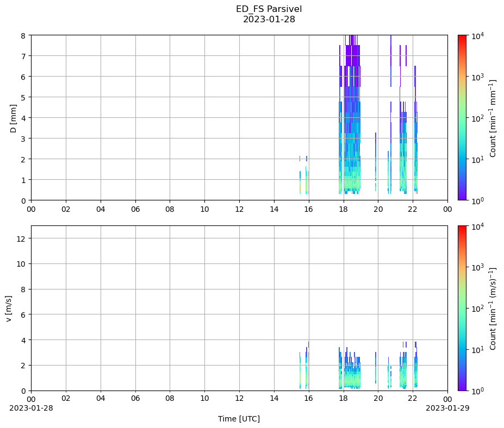Image resolution: width=504 pixels, height=428 pixels.
Task: Click the 'Count [min⁻¹ (m/s)⁻¹]' colorbar label
Action: pos(493,309)
